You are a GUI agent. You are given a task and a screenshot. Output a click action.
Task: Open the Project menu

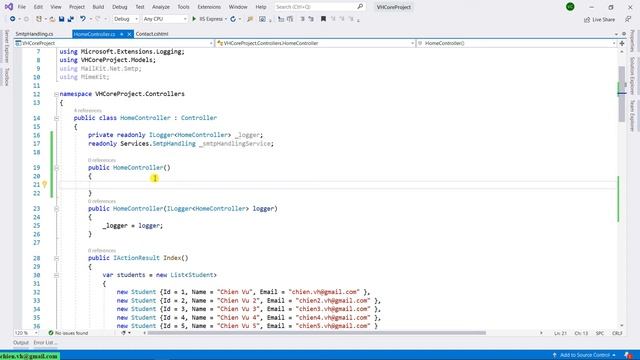77,7
